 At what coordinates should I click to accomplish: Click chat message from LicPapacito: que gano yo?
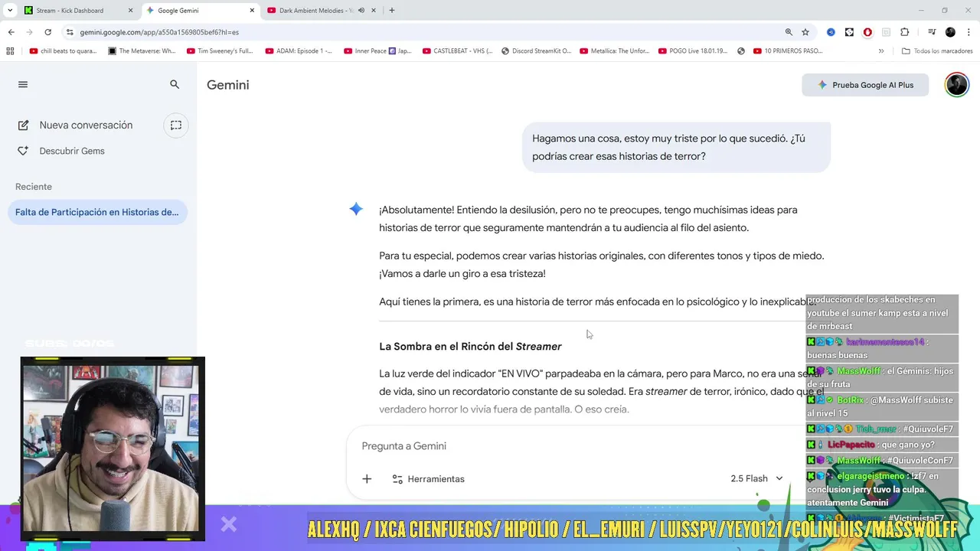(x=881, y=445)
